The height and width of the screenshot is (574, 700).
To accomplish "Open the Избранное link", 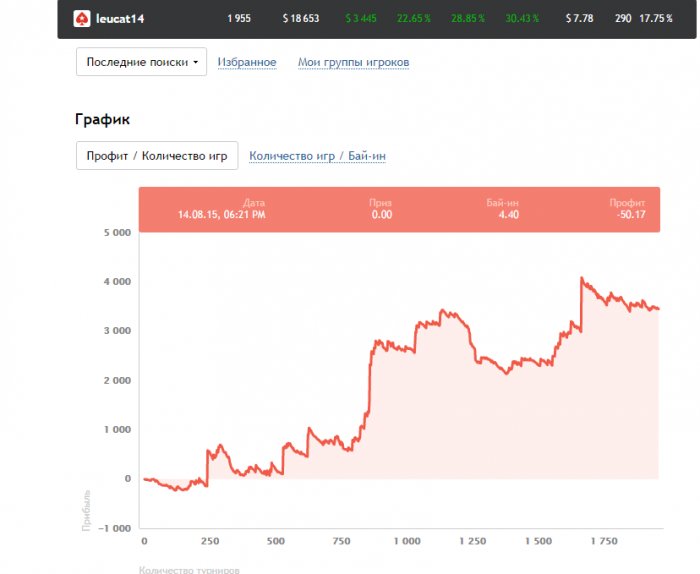I will pos(247,62).
